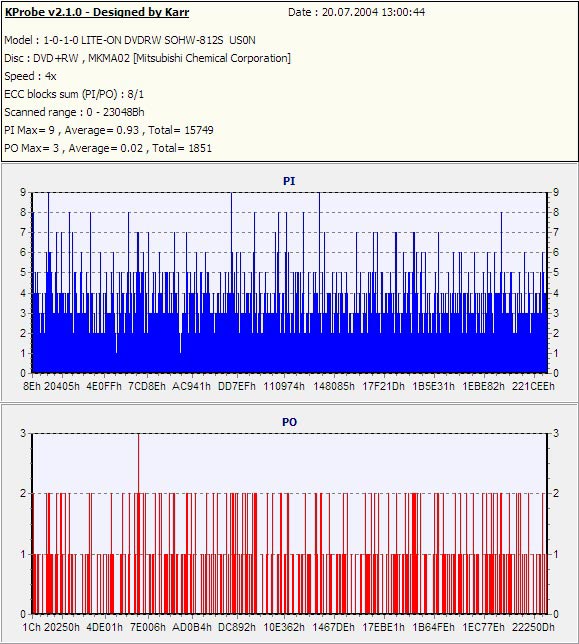
Task: Click the PO axis label 1B64FEh
Action: click(x=434, y=628)
